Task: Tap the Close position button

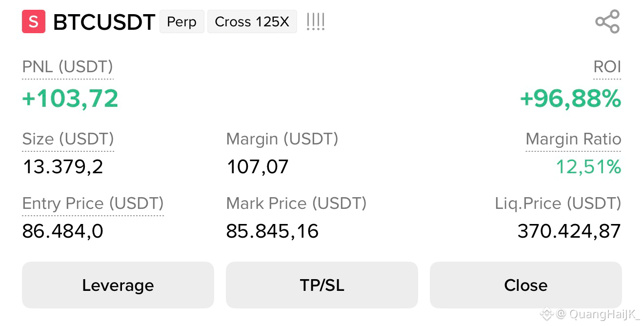Action: 526,285
